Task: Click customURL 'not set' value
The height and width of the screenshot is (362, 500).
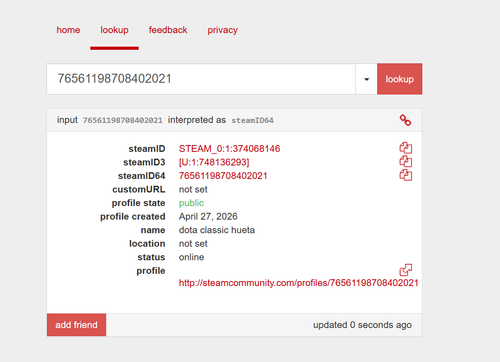Action: (193, 189)
